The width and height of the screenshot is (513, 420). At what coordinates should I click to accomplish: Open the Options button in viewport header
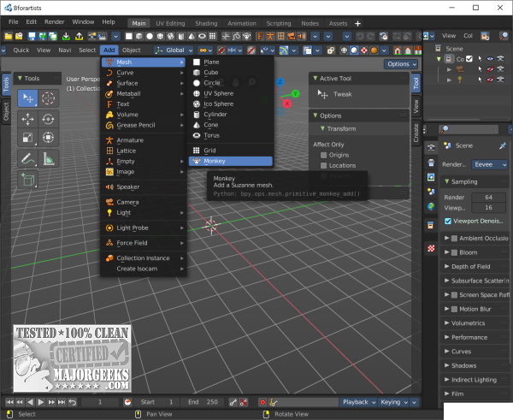pyautogui.click(x=400, y=64)
